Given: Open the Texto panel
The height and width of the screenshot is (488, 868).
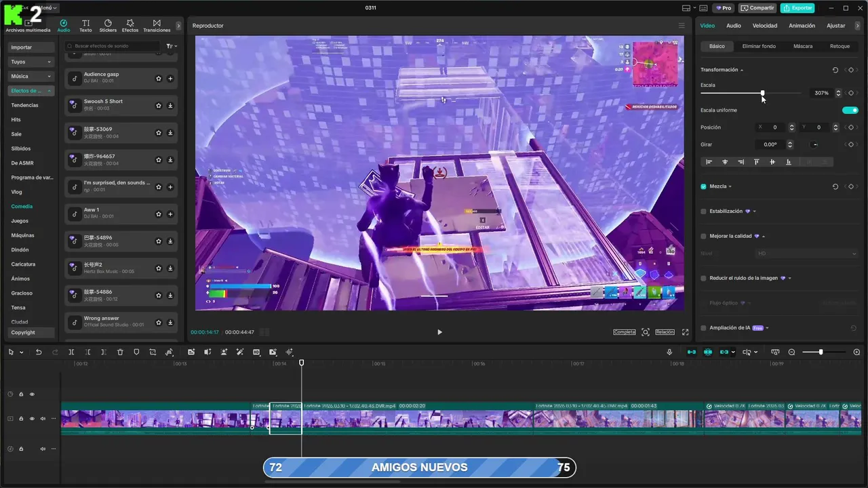Looking at the screenshot, I should pyautogui.click(x=85, y=26).
